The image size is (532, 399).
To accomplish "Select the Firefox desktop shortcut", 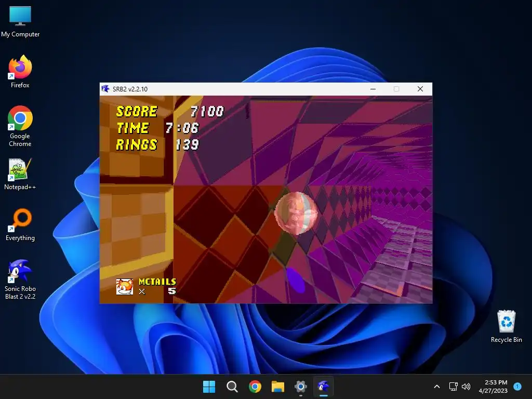I will [x=20, y=72].
